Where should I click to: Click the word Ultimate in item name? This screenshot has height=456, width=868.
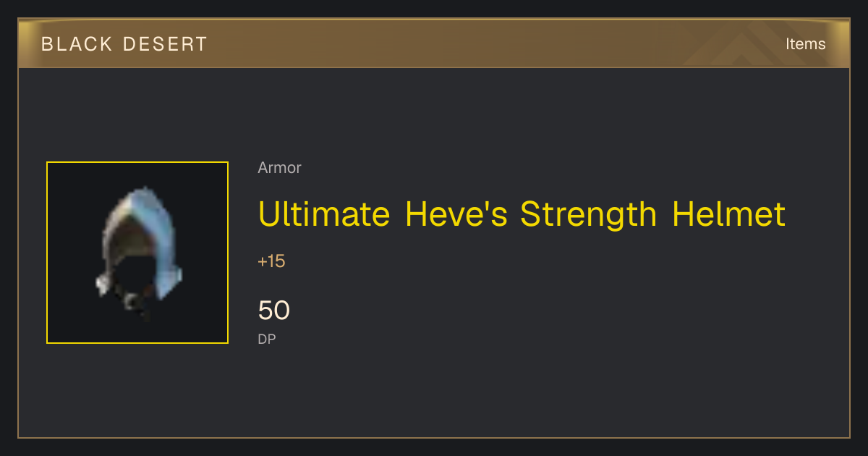point(324,214)
